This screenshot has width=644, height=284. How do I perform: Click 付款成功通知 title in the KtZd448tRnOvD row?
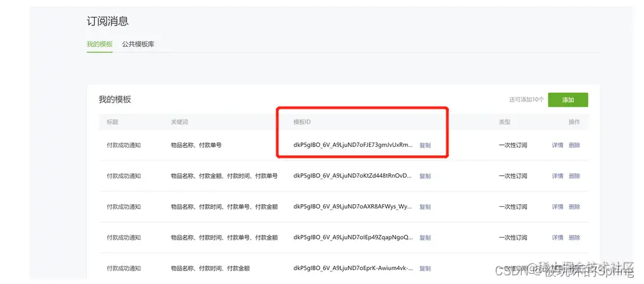pyautogui.click(x=124, y=176)
